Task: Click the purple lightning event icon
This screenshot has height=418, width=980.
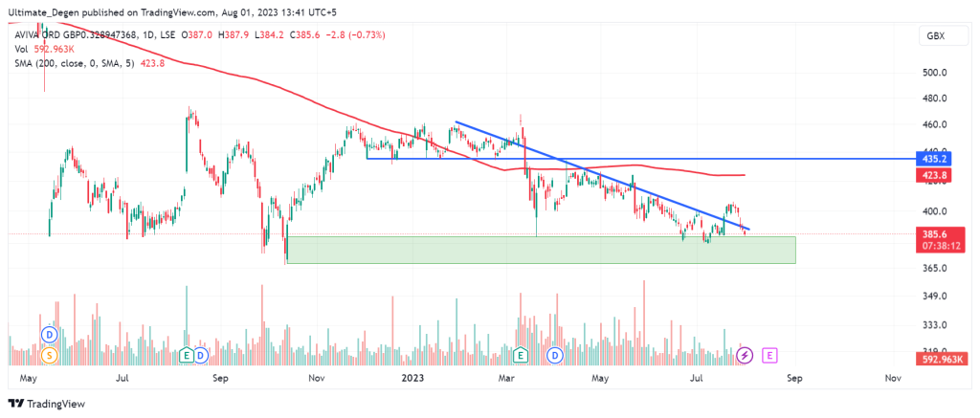Action: [x=745, y=356]
